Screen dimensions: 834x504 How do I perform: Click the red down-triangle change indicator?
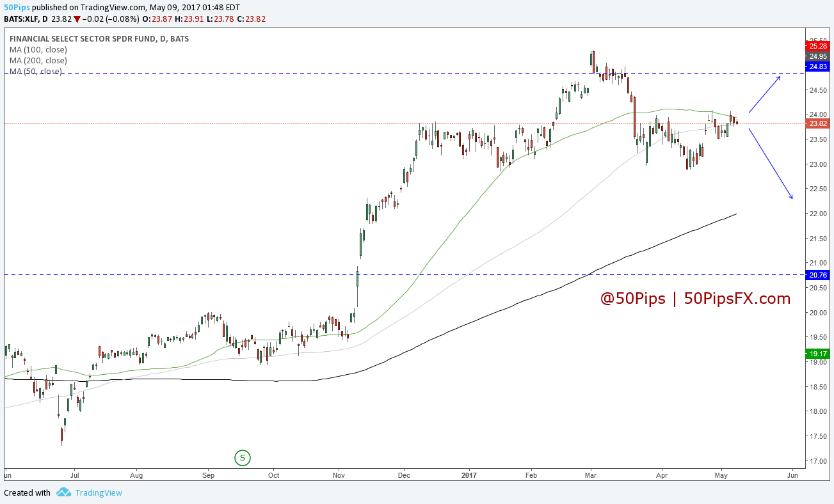tap(77, 19)
